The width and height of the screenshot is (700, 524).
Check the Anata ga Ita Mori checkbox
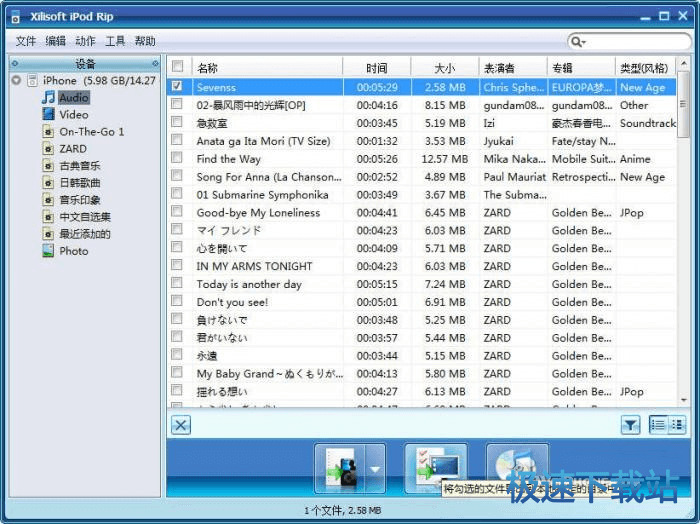click(x=177, y=140)
